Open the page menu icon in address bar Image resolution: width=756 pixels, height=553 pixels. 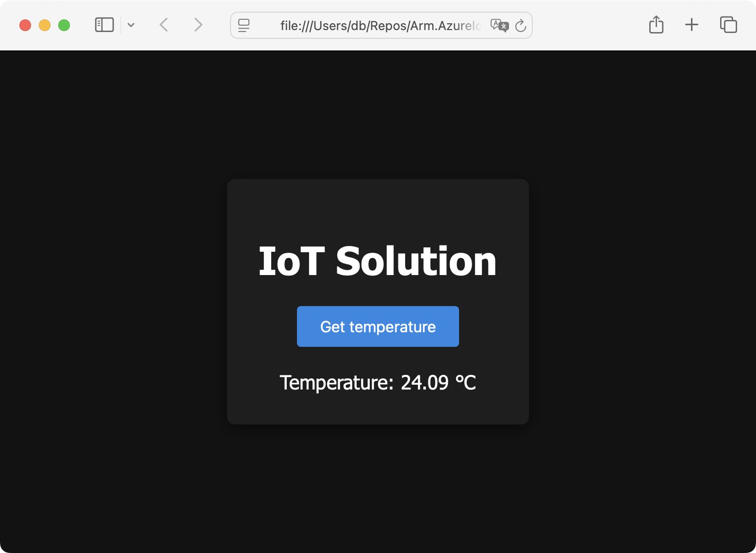[x=244, y=25]
